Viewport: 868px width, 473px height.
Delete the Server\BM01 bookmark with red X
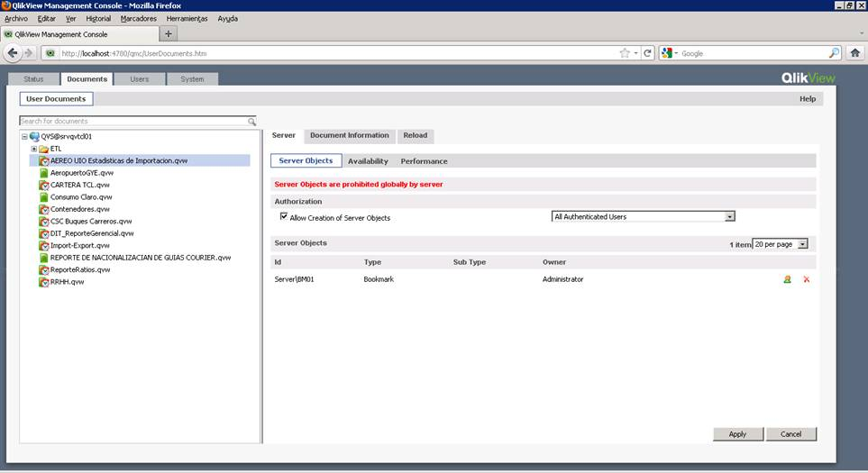[806, 279]
